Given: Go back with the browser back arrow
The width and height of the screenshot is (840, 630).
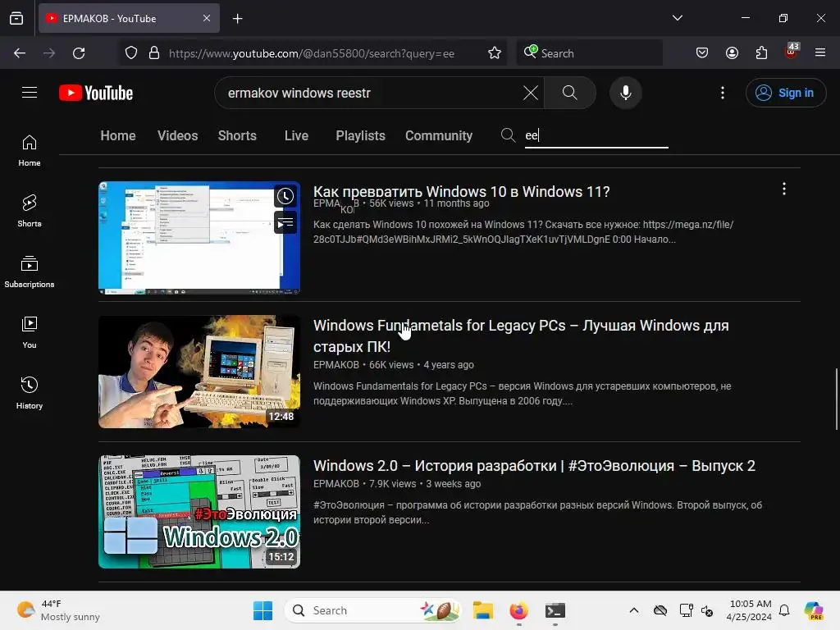Looking at the screenshot, I should coord(20,53).
